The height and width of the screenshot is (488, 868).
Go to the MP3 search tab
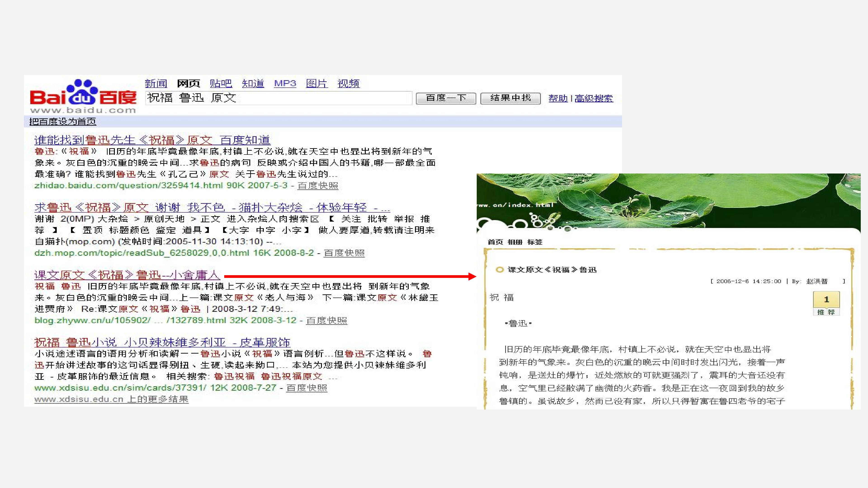tap(285, 83)
